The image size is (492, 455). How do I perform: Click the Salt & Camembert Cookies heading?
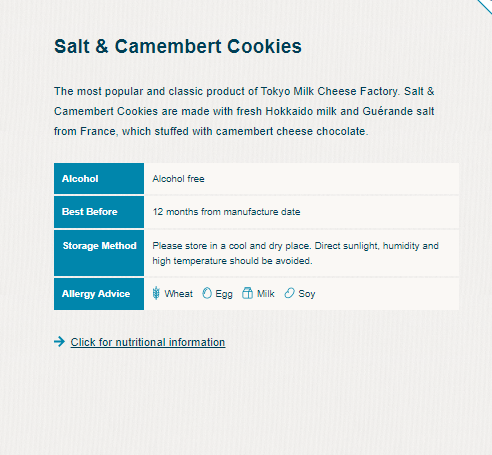[178, 46]
